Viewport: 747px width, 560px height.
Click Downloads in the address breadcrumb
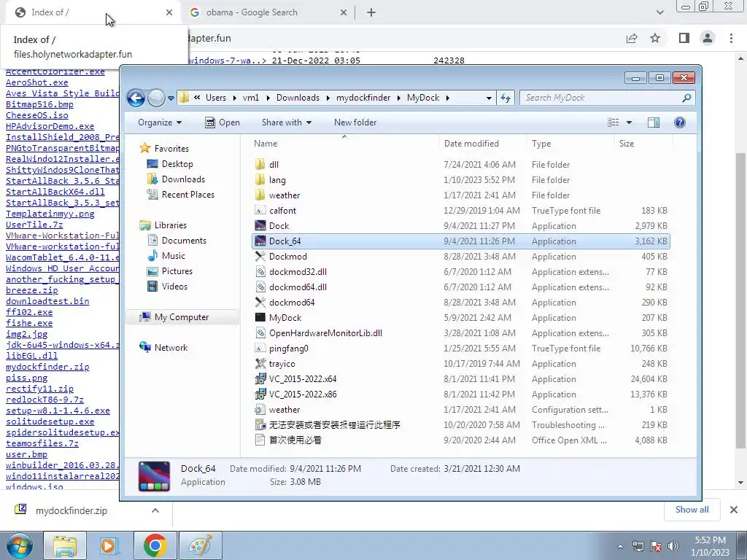[298, 98]
